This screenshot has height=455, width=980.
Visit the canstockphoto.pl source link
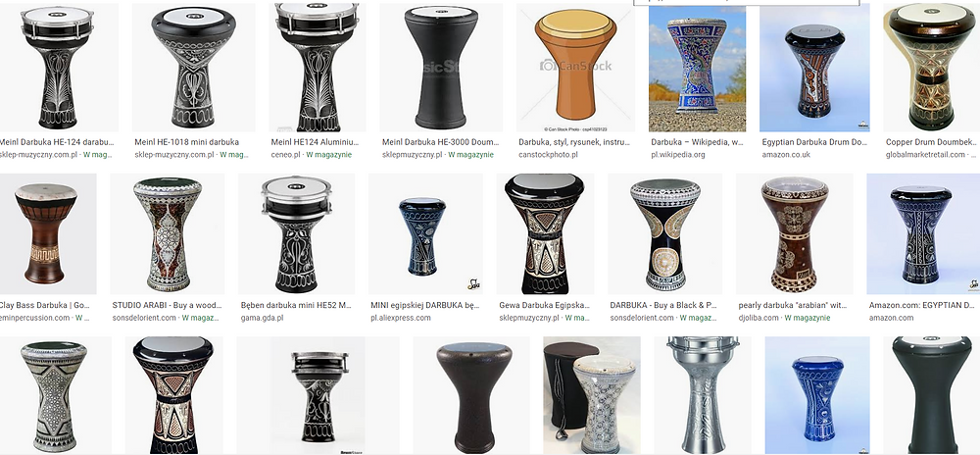[548, 154]
